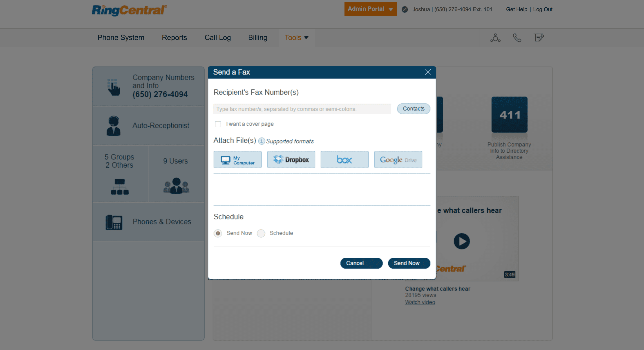
Task: Click the fax document icon in the toolbar
Action: pos(539,38)
